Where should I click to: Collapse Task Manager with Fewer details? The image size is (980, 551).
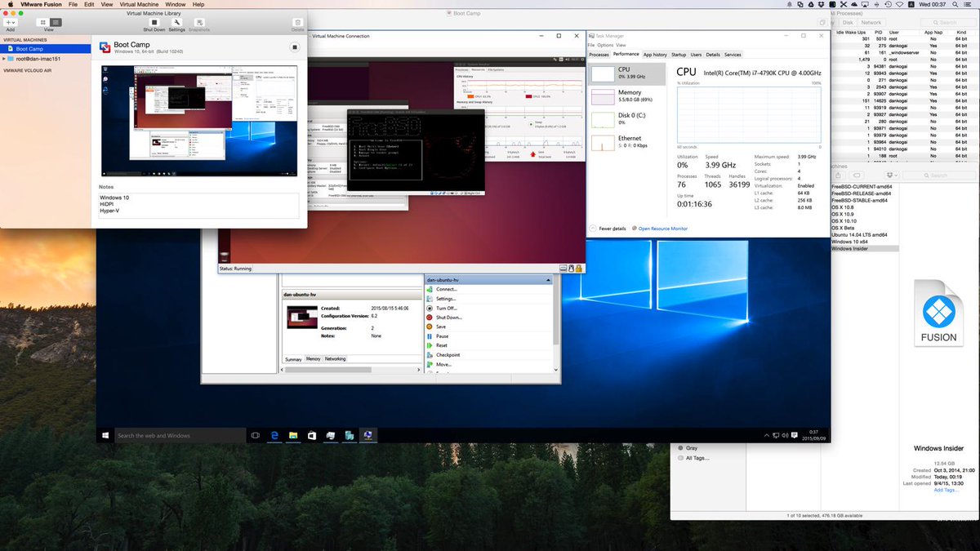[608, 229]
